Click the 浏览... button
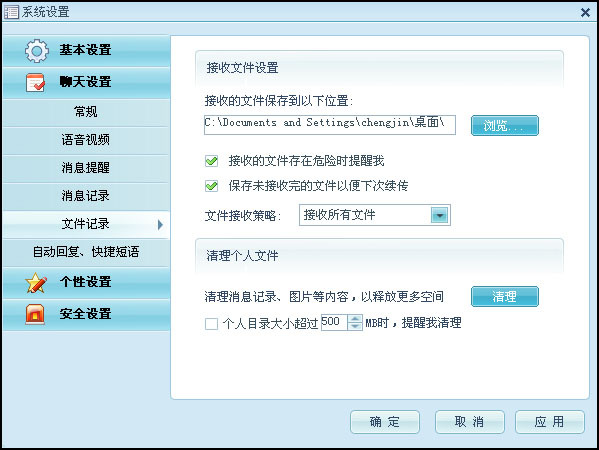The width and height of the screenshot is (599, 450). point(505,125)
